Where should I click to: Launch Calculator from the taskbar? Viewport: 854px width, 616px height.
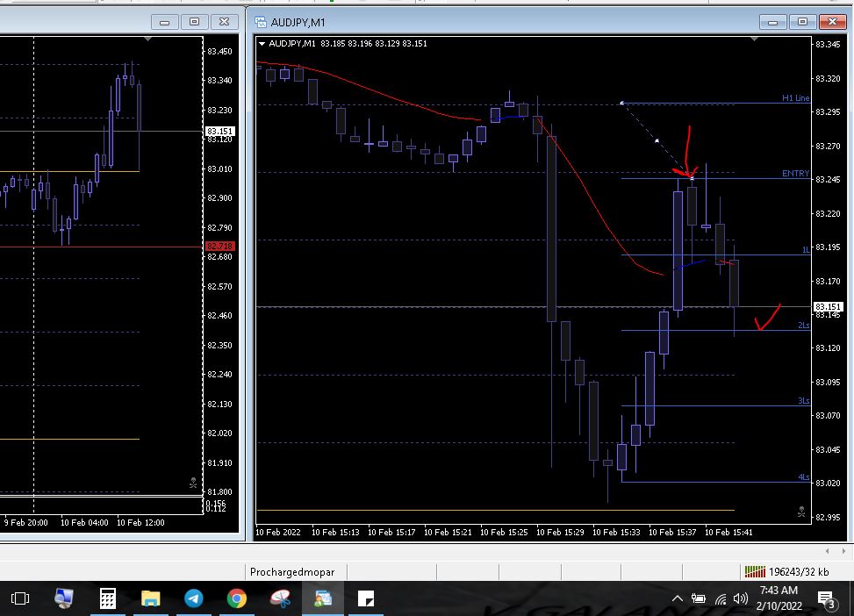click(107, 598)
